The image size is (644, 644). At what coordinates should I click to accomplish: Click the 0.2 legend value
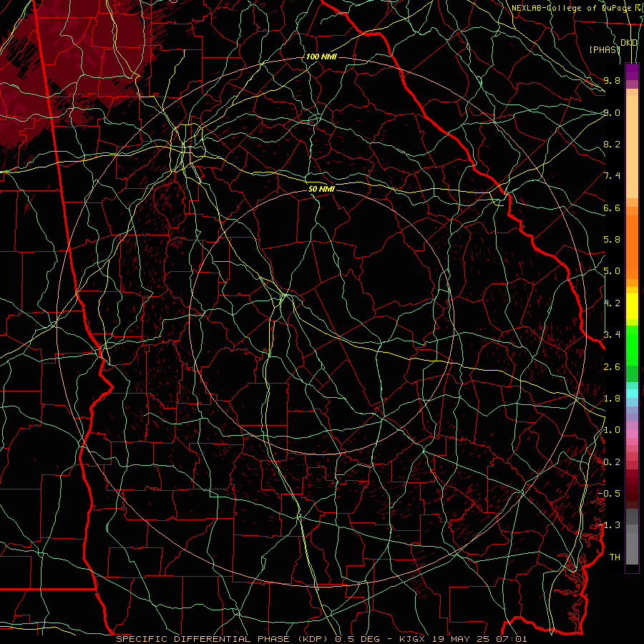pyautogui.click(x=612, y=462)
